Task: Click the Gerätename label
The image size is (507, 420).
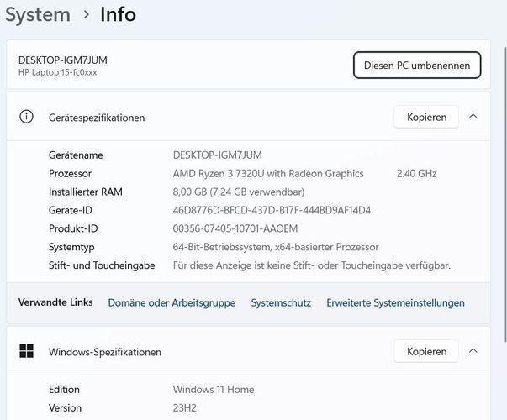Action: pos(76,155)
